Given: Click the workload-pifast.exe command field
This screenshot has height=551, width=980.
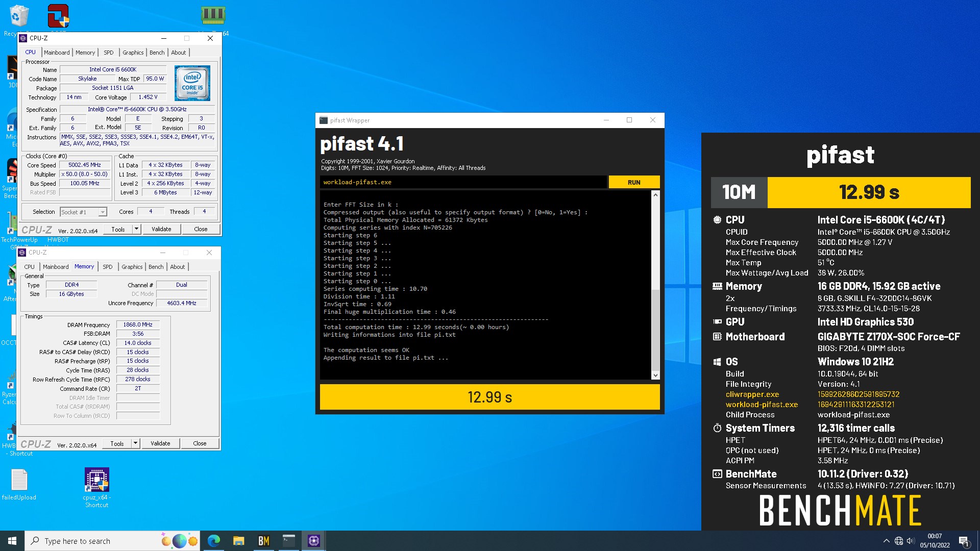Looking at the screenshot, I should 463,182.
